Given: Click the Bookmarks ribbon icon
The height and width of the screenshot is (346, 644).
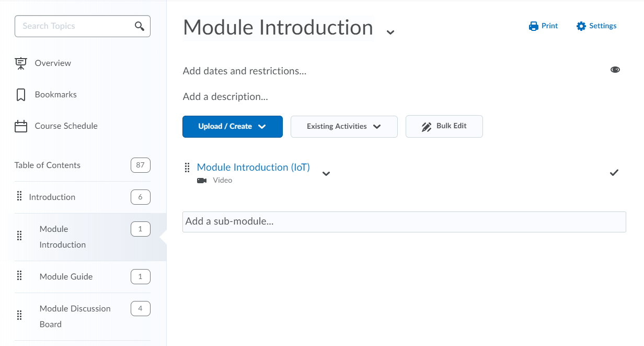Looking at the screenshot, I should pyautogui.click(x=21, y=95).
